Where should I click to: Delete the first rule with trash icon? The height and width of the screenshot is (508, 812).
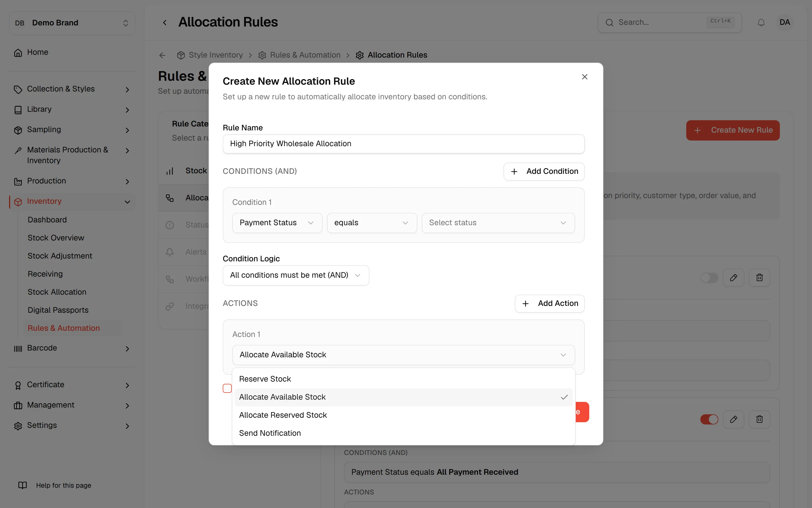(759, 277)
